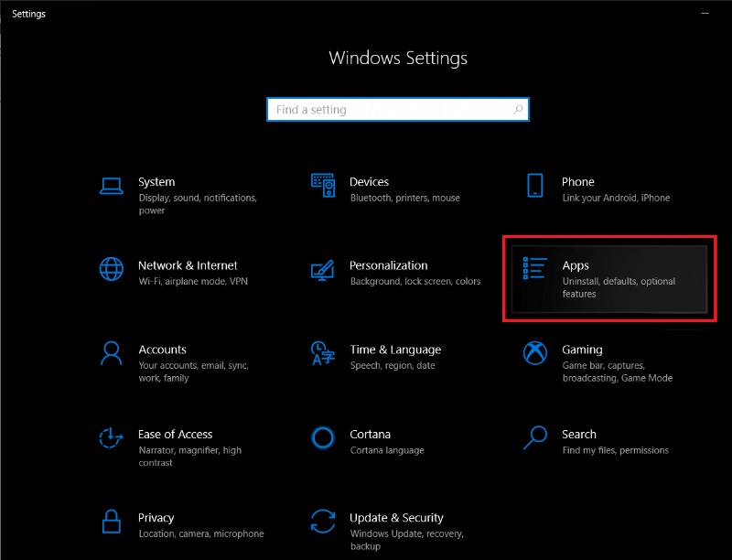Open Gaming settings via Xbox icon
Viewport: 732px width, 560px height.
tap(534, 353)
